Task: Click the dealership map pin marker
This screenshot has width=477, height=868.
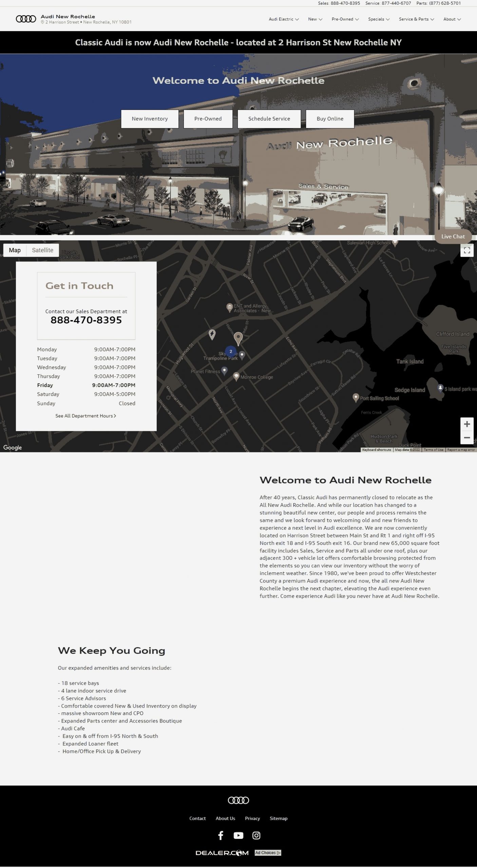Action: 238,338
